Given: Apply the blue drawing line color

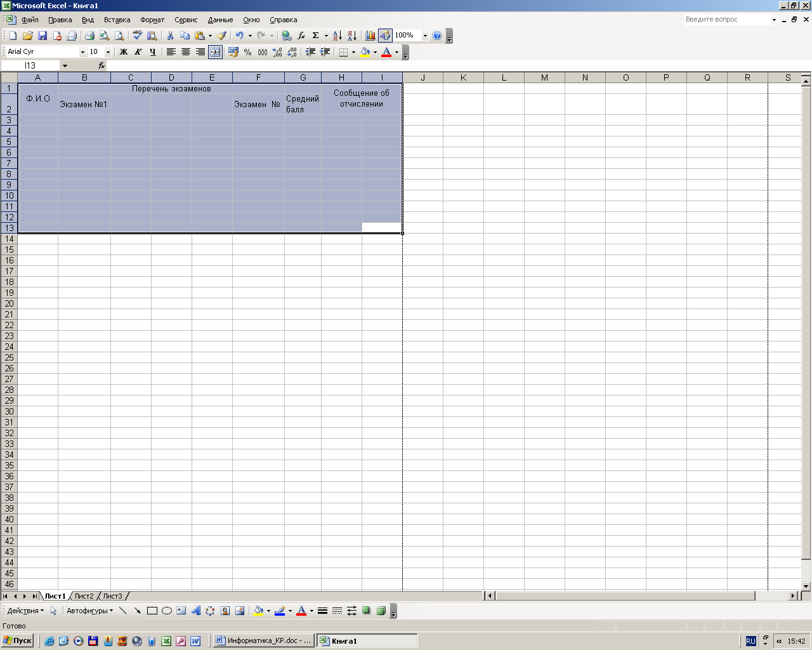Looking at the screenshot, I should [x=280, y=611].
